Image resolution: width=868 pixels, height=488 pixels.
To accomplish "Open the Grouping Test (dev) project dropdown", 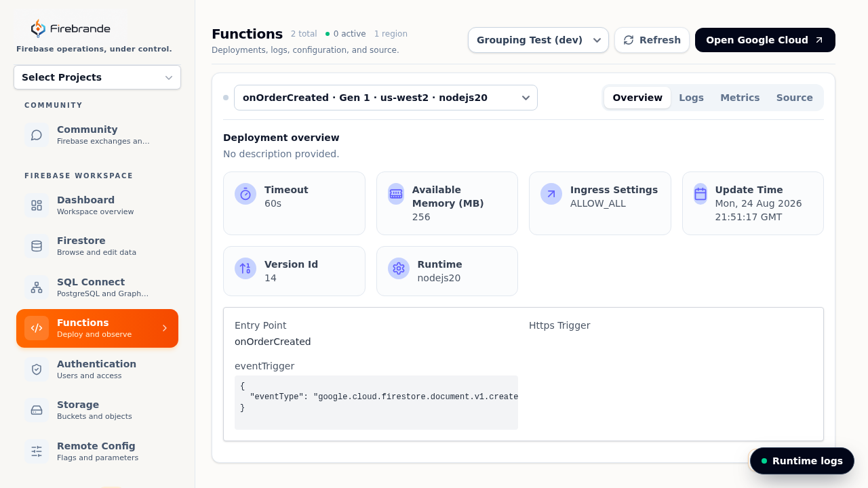I will click(538, 40).
